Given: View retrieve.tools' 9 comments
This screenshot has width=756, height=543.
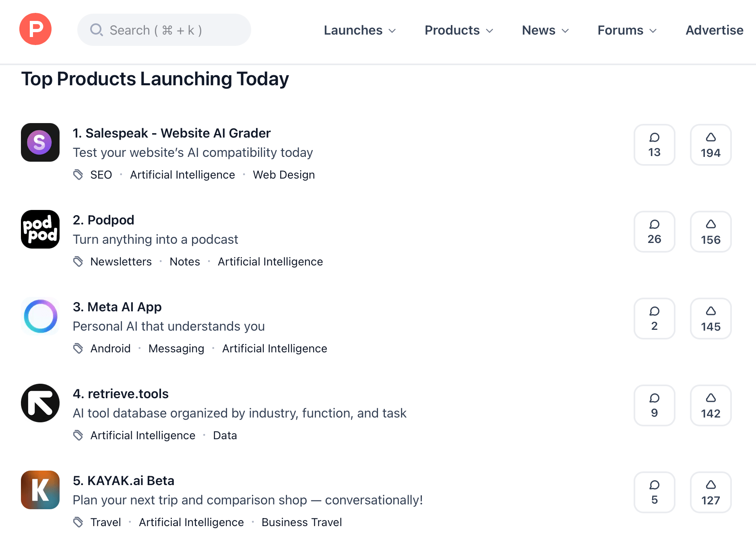Looking at the screenshot, I should click(655, 405).
